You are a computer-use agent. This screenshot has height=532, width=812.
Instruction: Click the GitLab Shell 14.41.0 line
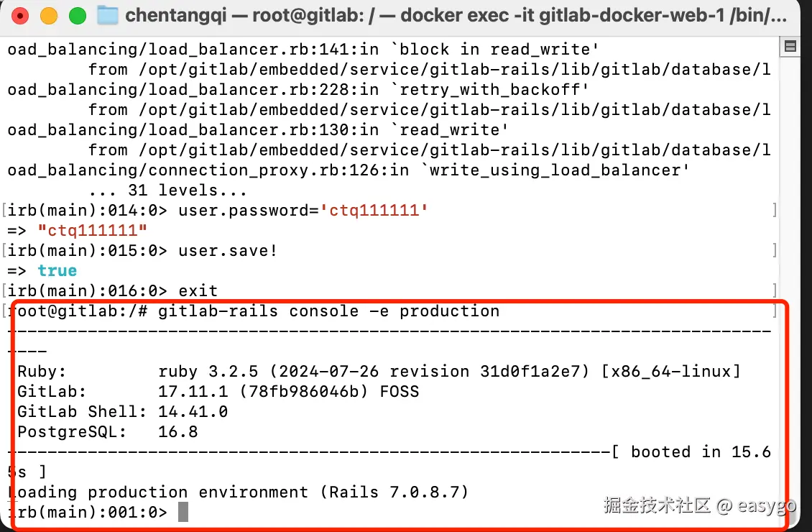tap(122, 412)
